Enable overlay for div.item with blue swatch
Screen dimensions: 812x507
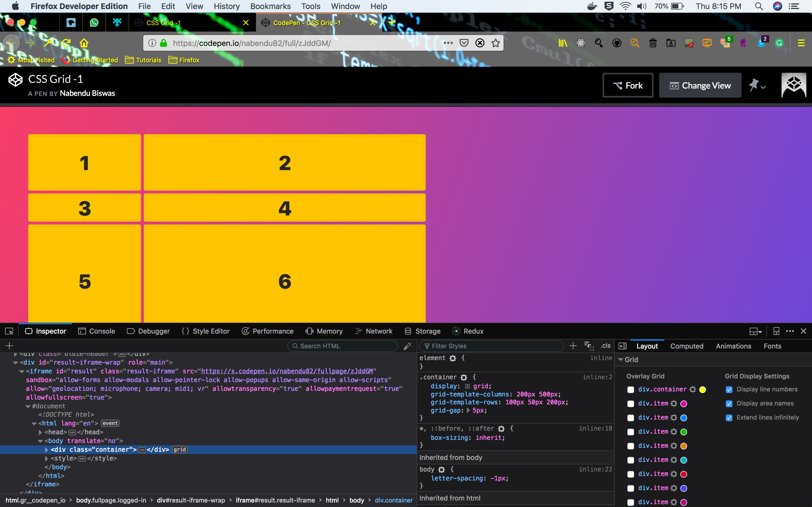(631, 418)
